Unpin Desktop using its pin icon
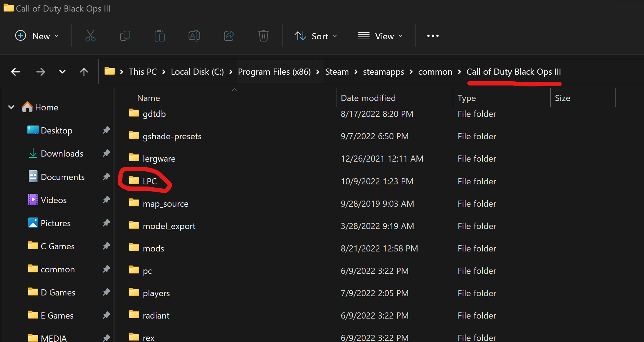Viewport: 644px width, 342px height. pyautogui.click(x=106, y=130)
